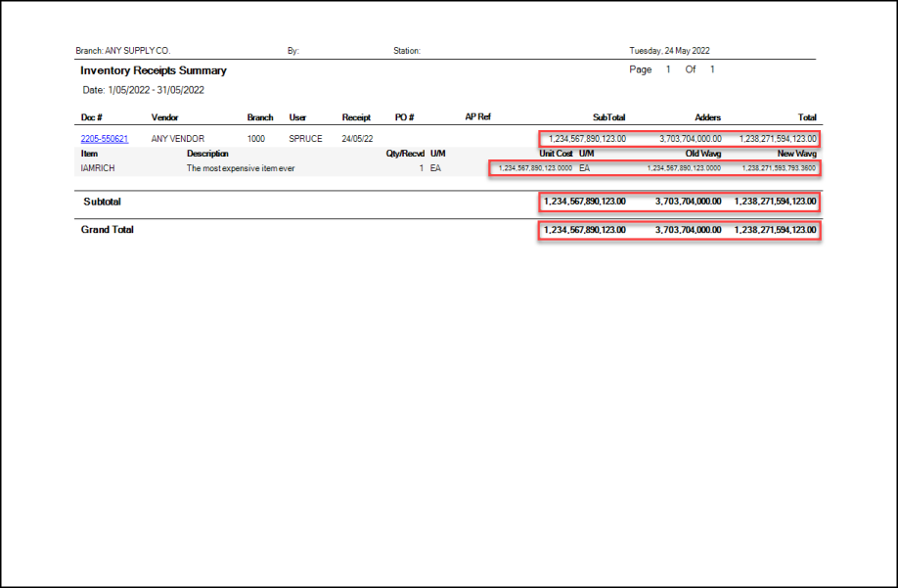Click the 'AP Ref' column header

tap(478, 116)
